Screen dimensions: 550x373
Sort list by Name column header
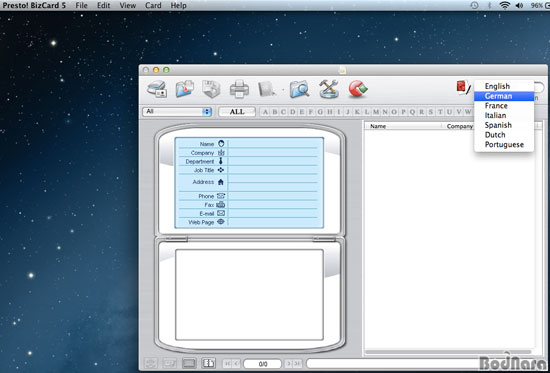[403, 126]
